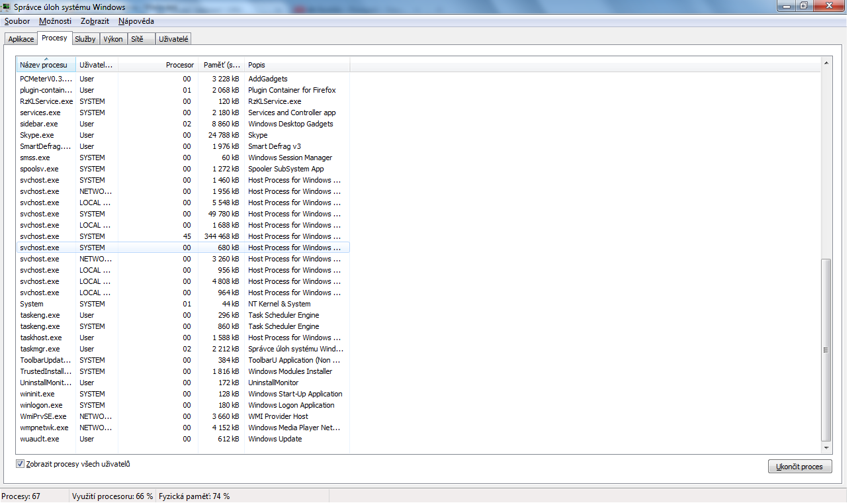Select UninstallMonit process row
868x503 pixels.
pos(183,383)
